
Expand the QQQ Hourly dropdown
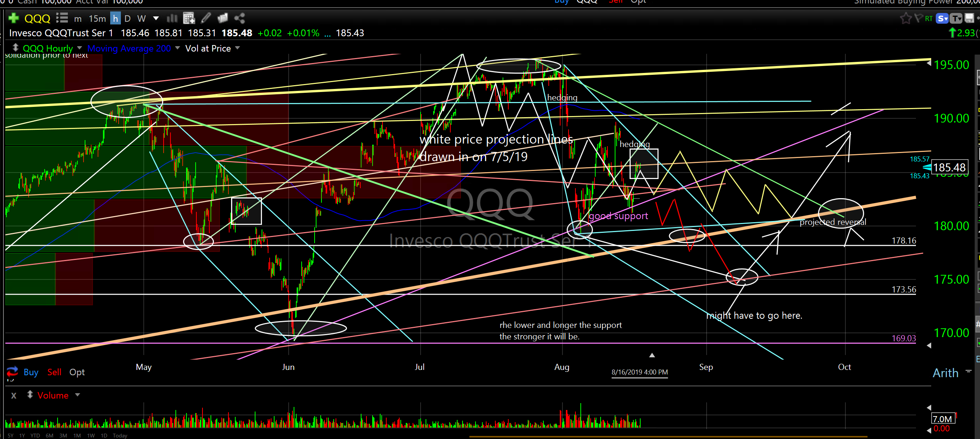tap(79, 48)
